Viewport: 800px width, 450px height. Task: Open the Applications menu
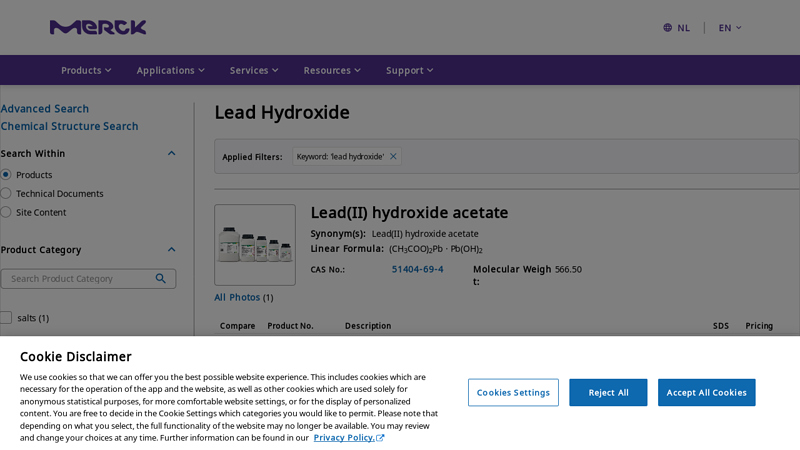tap(170, 70)
